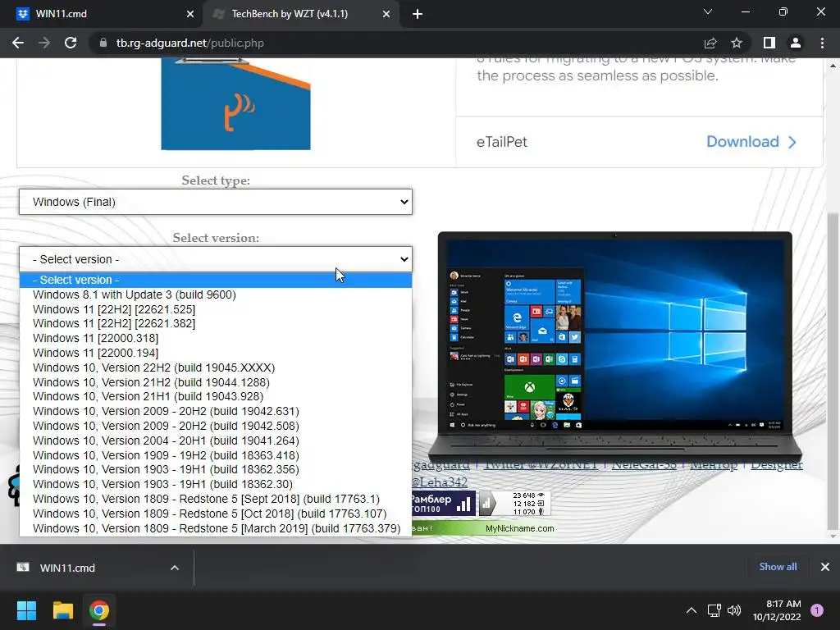The height and width of the screenshot is (630, 840).
Task: Click Chrome icon in taskbar
Action: [99, 610]
